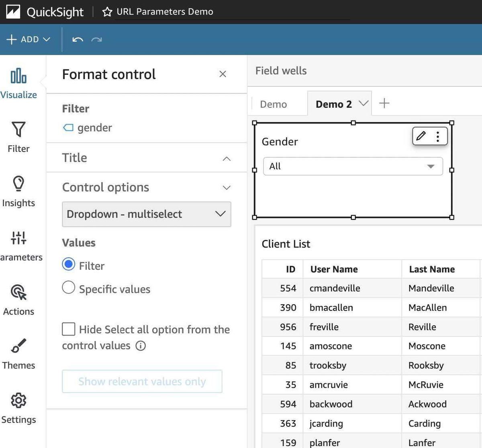482x448 pixels.
Task: Click the Show relevant values only button
Action: click(x=142, y=381)
